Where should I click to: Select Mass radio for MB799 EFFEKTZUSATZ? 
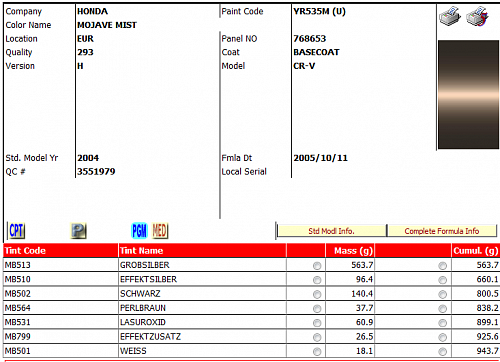(x=317, y=337)
